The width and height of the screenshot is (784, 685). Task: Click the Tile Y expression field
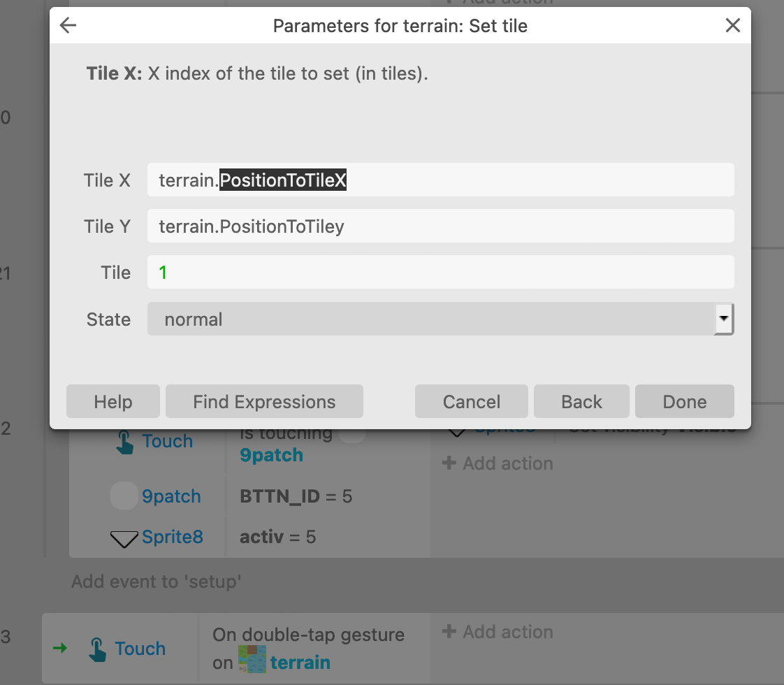(x=440, y=226)
